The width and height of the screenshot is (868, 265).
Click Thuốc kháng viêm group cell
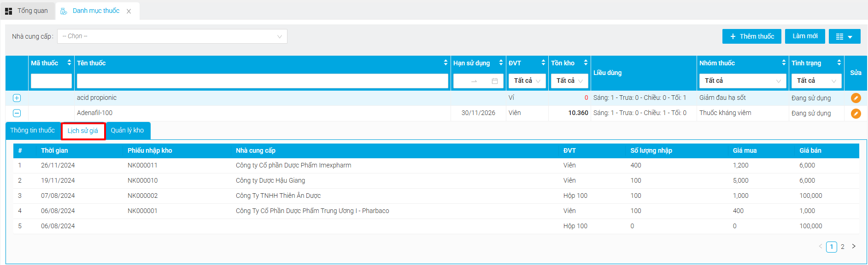click(x=725, y=113)
